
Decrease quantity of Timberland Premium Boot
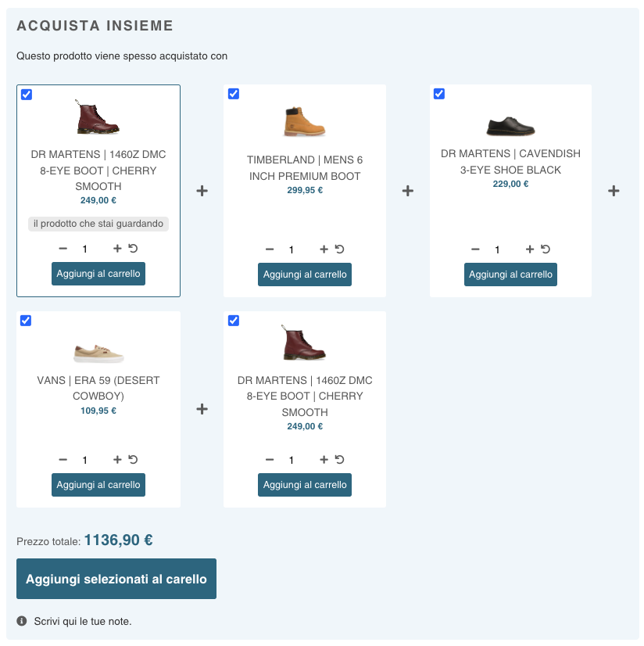[270, 249]
